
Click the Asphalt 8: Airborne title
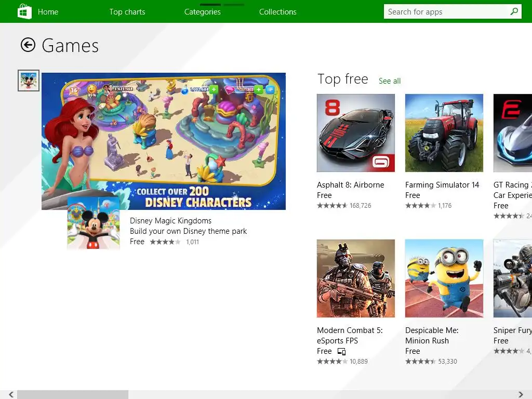click(351, 184)
